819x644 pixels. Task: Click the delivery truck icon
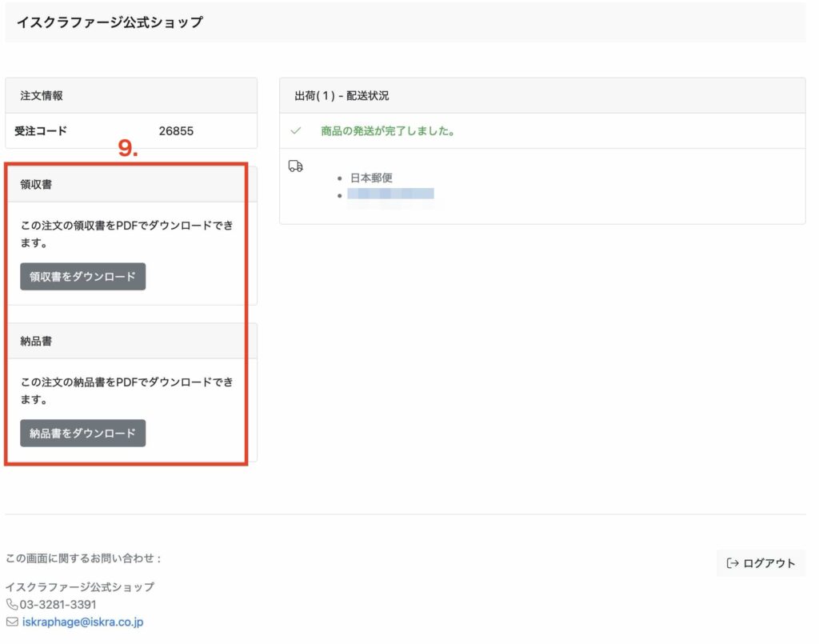pyautogui.click(x=296, y=166)
